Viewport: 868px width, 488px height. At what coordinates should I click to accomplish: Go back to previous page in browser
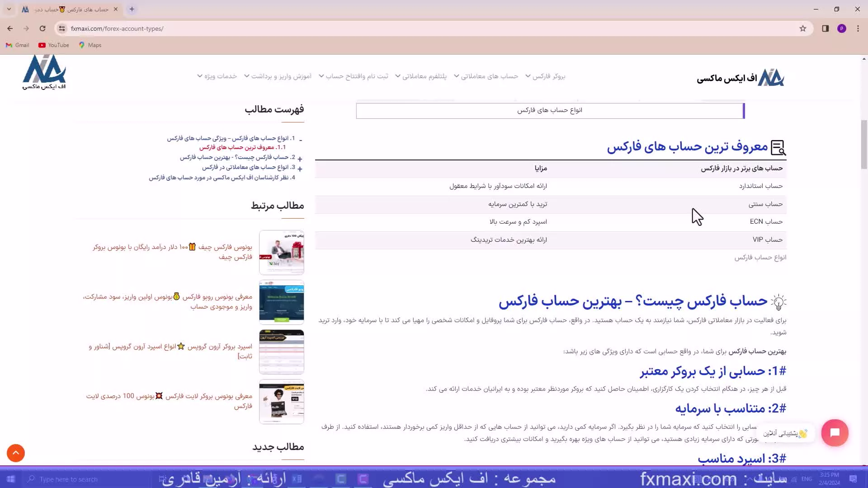(10, 28)
